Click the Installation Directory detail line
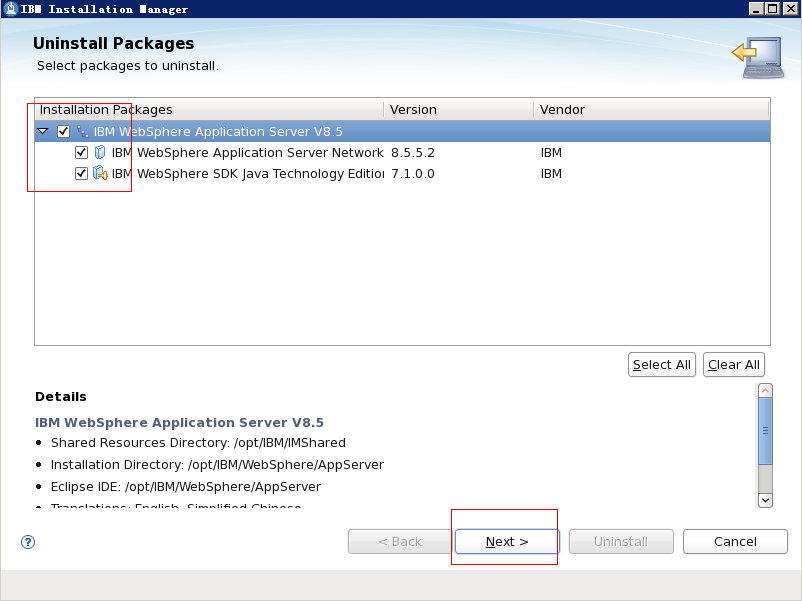Image resolution: width=802 pixels, height=601 pixels. point(217,464)
